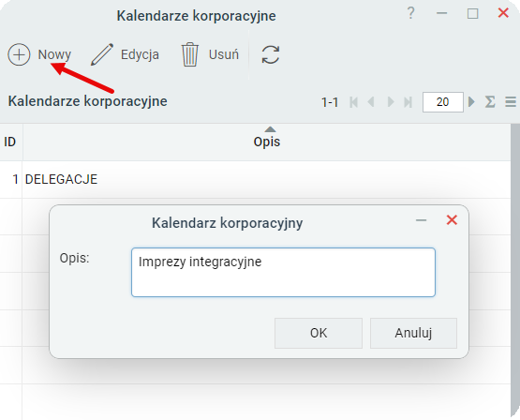The image size is (520, 420).
Task: Click the vertical scrollbar of the list
Action: pyautogui.click(x=515, y=270)
